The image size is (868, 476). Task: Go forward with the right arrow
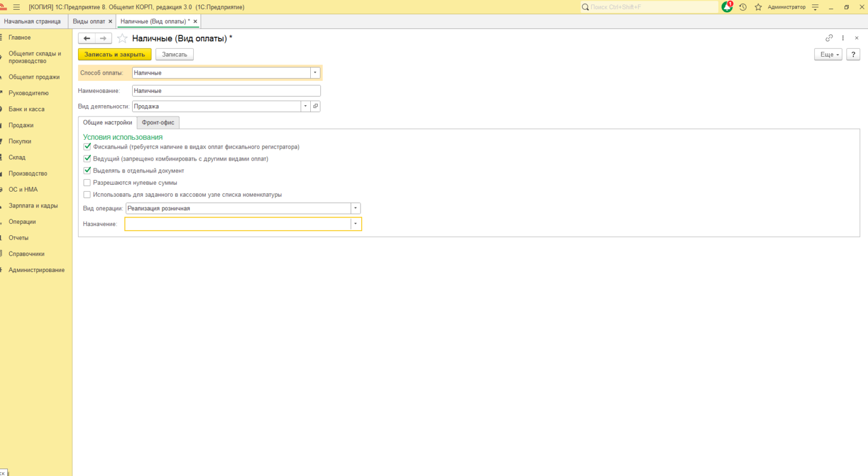coord(103,38)
